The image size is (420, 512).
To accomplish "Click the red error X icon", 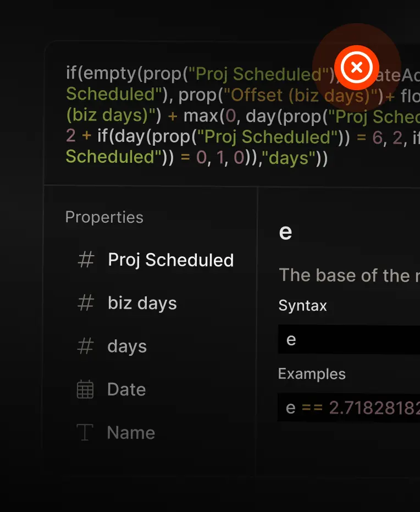I will click(357, 68).
